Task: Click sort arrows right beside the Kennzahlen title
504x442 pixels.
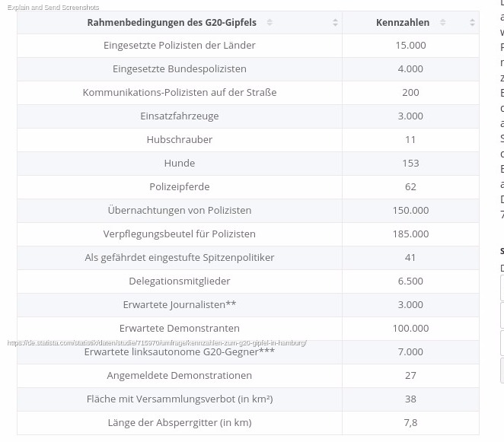Action: click(x=443, y=23)
